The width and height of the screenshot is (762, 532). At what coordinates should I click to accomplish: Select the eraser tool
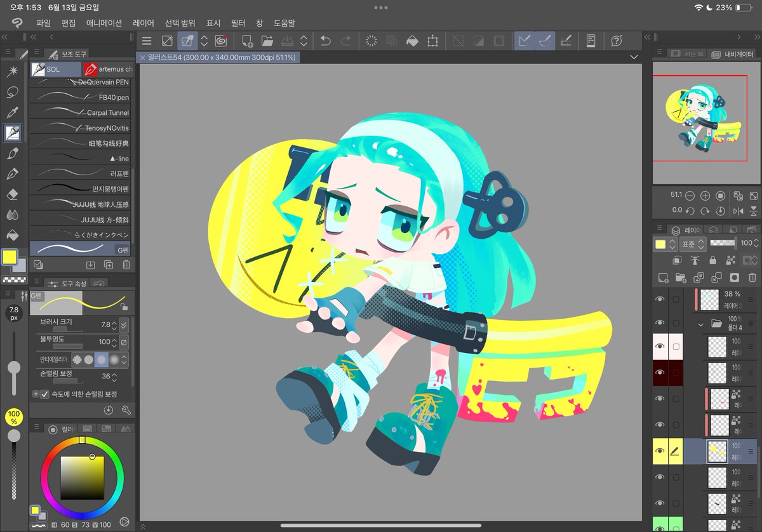[x=12, y=194]
